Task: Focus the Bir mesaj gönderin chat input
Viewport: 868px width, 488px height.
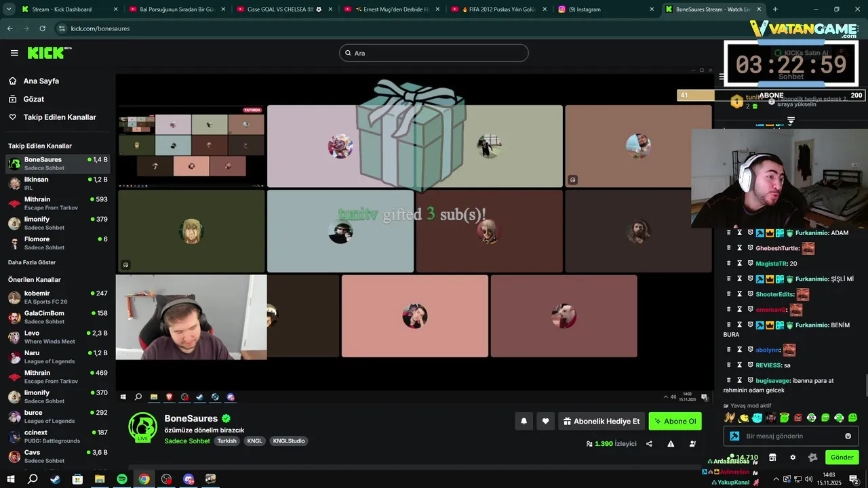Action: click(791, 436)
